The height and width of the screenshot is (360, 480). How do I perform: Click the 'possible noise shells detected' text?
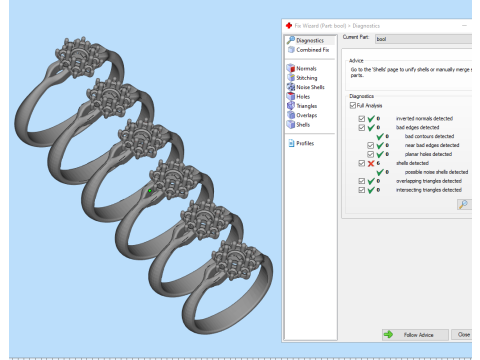click(436, 172)
